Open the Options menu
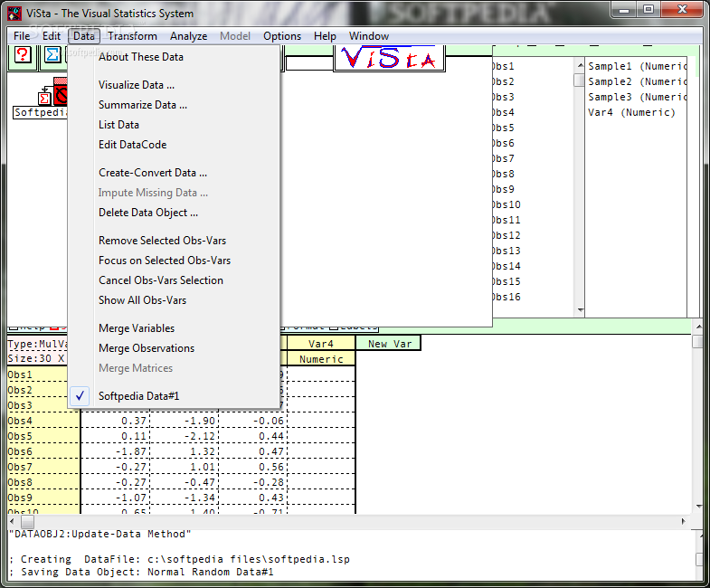The width and height of the screenshot is (710, 588). (282, 36)
